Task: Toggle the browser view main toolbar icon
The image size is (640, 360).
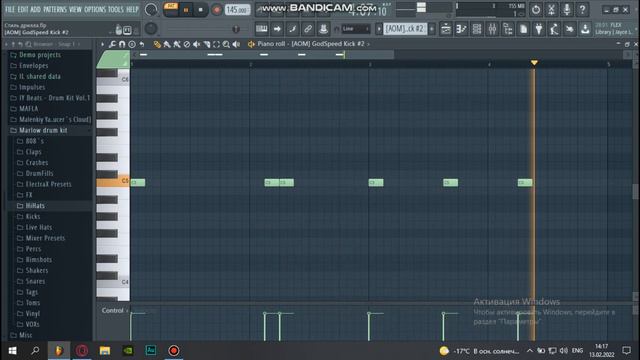Action: [508, 29]
